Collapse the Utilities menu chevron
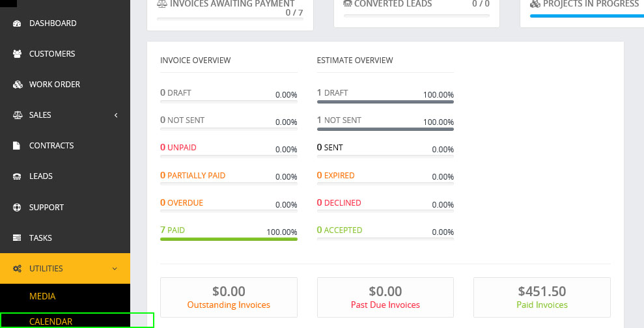This screenshot has height=328, width=644. [x=115, y=269]
